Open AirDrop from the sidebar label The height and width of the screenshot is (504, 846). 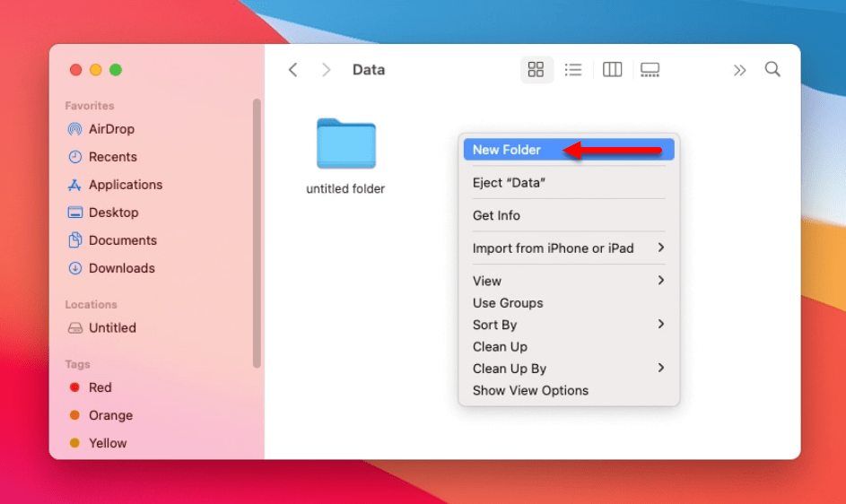coord(111,129)
